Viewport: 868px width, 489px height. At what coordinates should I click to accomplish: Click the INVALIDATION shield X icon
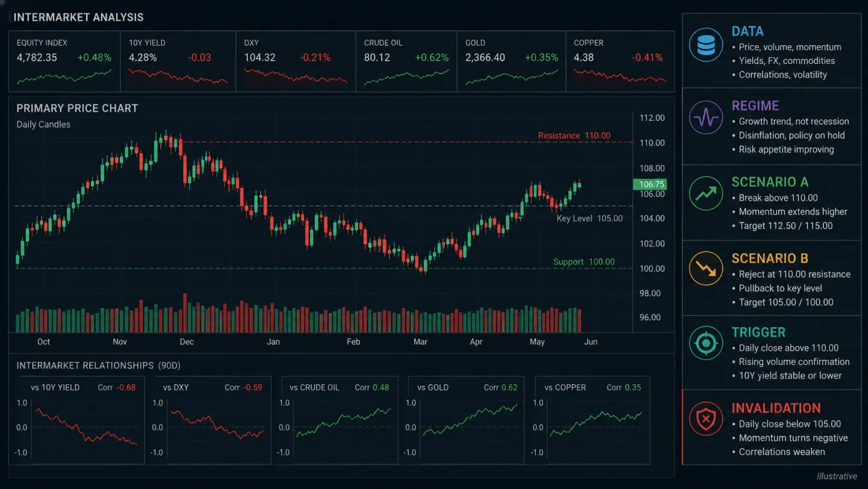706,418
